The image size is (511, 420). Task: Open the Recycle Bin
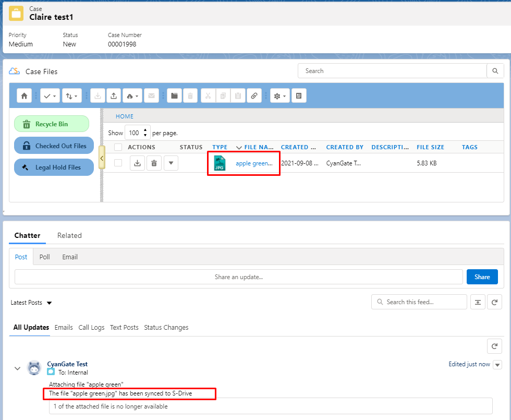click(51, 124)
